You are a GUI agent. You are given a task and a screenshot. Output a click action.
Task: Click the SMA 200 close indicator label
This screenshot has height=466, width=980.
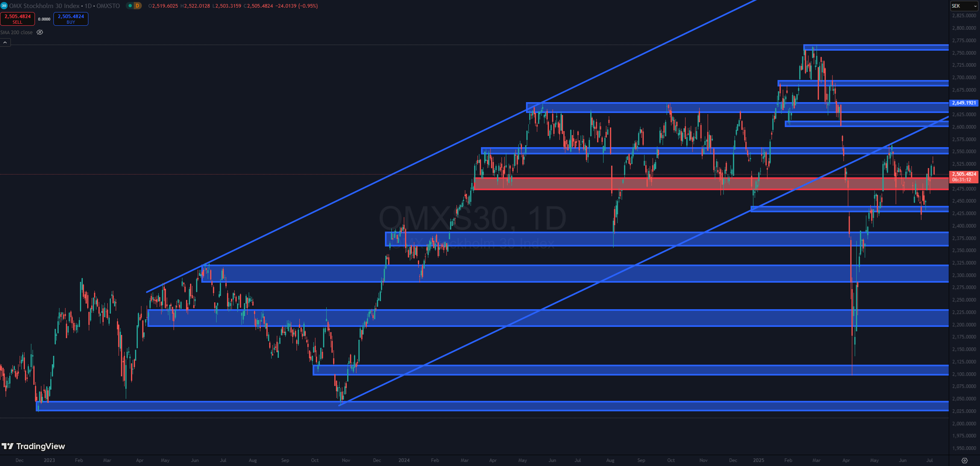pos(16,32)
